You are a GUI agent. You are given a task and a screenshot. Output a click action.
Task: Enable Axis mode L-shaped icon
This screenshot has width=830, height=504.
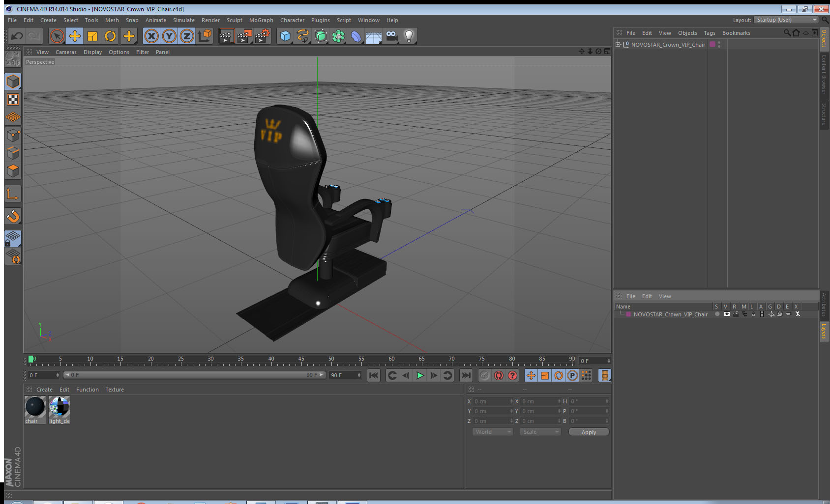coord(13,194)
